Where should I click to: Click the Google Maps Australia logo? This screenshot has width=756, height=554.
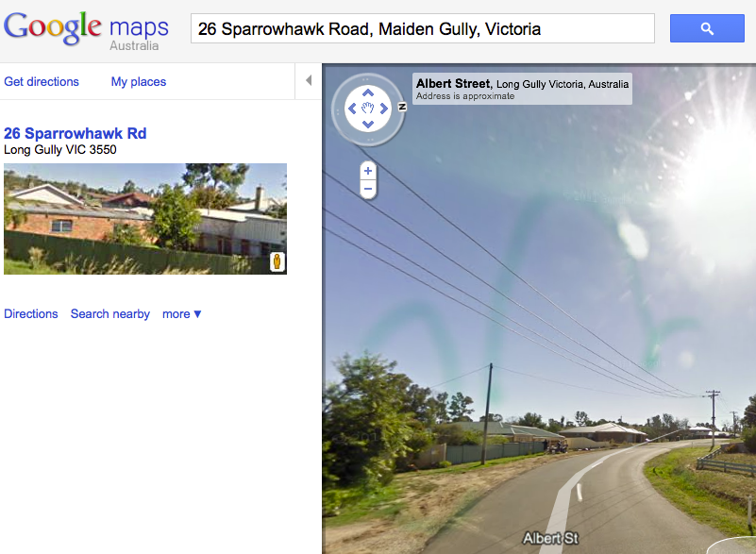86,30
